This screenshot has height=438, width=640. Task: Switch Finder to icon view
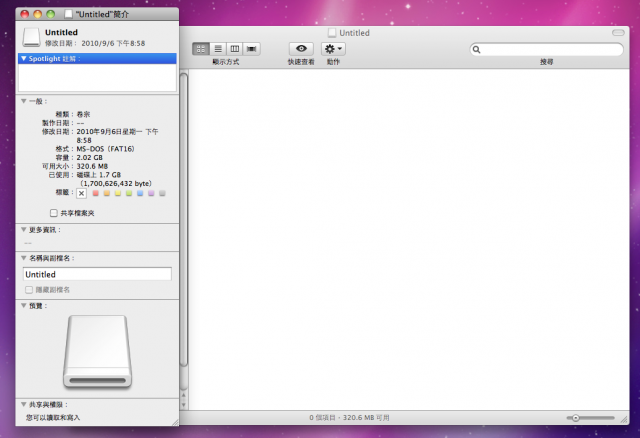[x=201, y=49]
